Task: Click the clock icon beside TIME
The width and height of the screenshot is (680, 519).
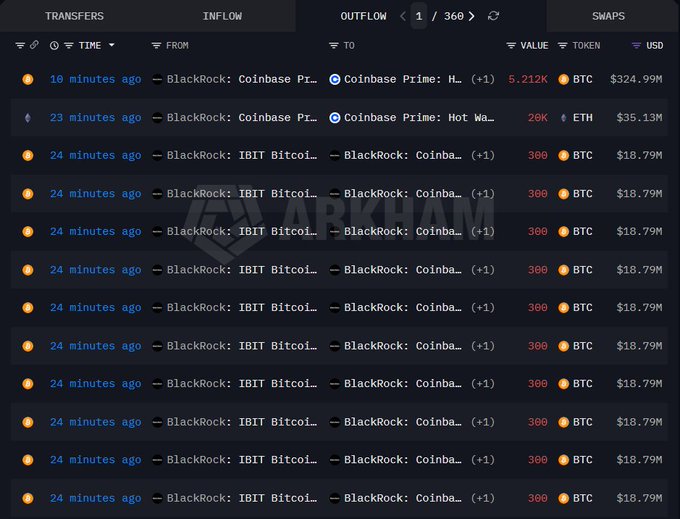Action: (54, 46)
